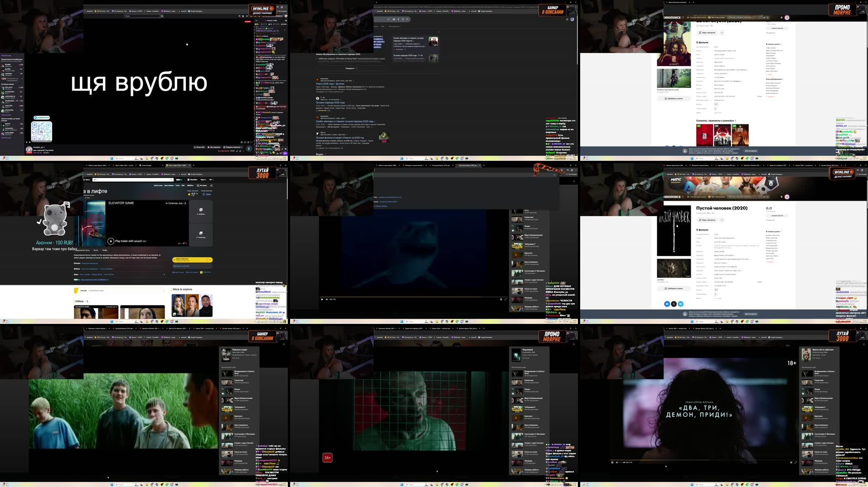868x487 pixels.
Task: Select the Telegram share icon below the Пустой человек poster
Action: tap(681, 304)
